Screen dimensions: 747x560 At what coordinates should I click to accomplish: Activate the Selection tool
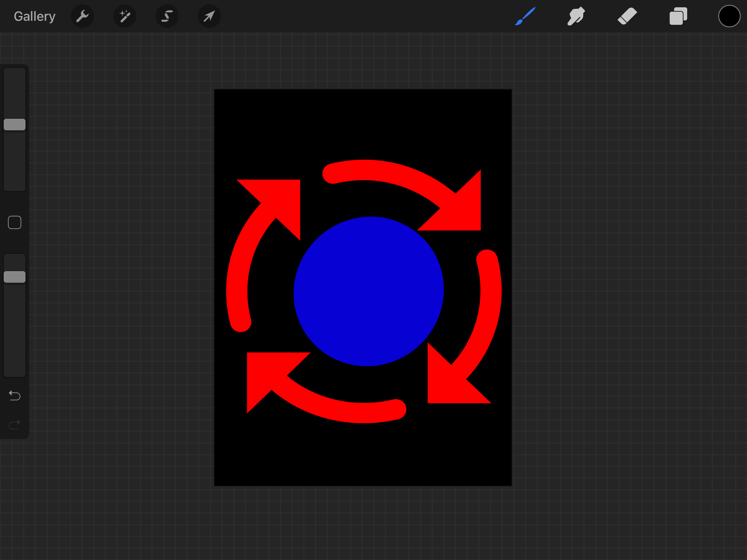coord(167,16)
